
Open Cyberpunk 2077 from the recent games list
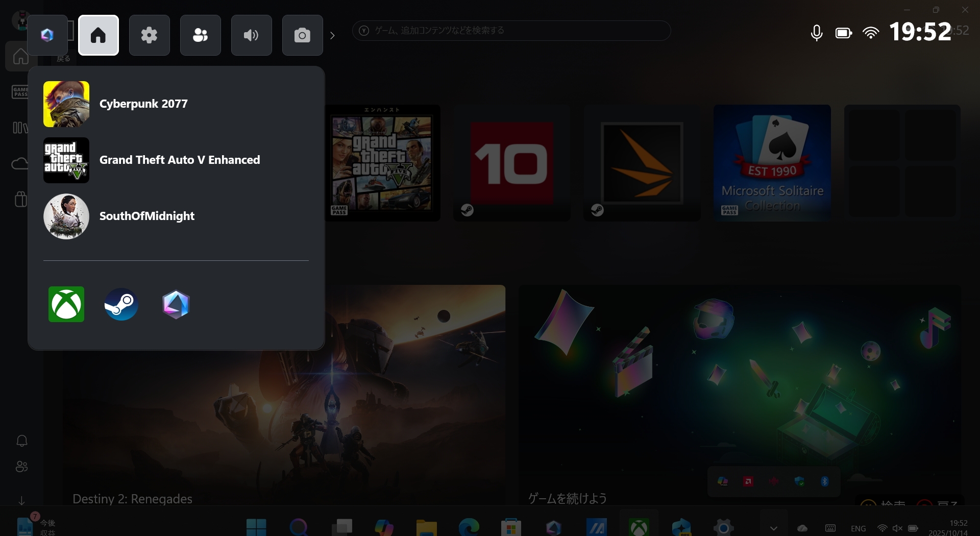click(143, 104)
